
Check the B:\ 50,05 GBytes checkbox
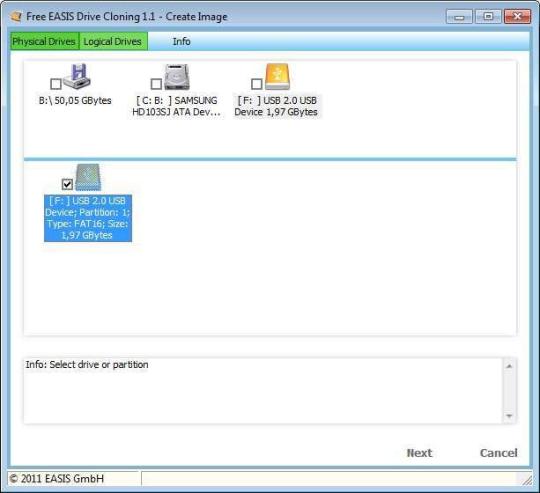click(x=56, y=84)
